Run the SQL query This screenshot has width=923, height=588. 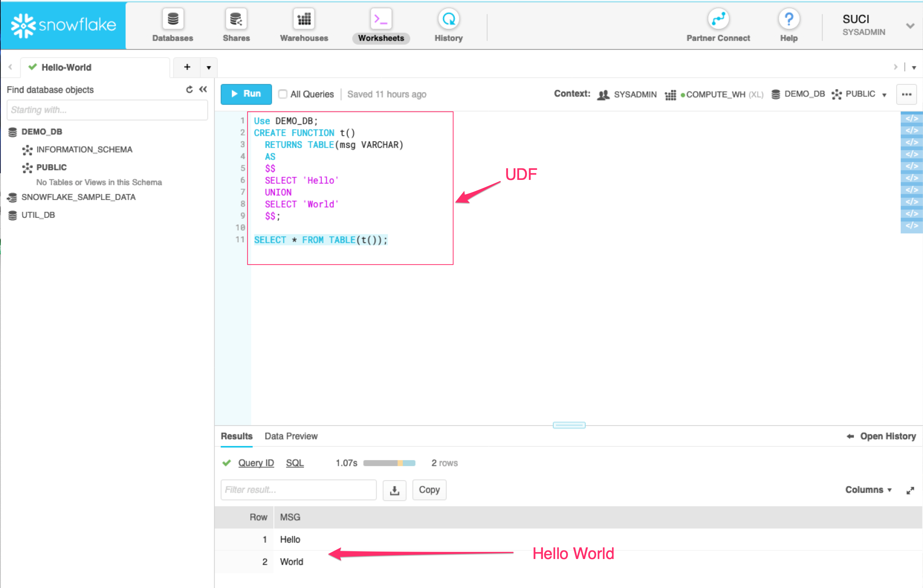[246, 94]
